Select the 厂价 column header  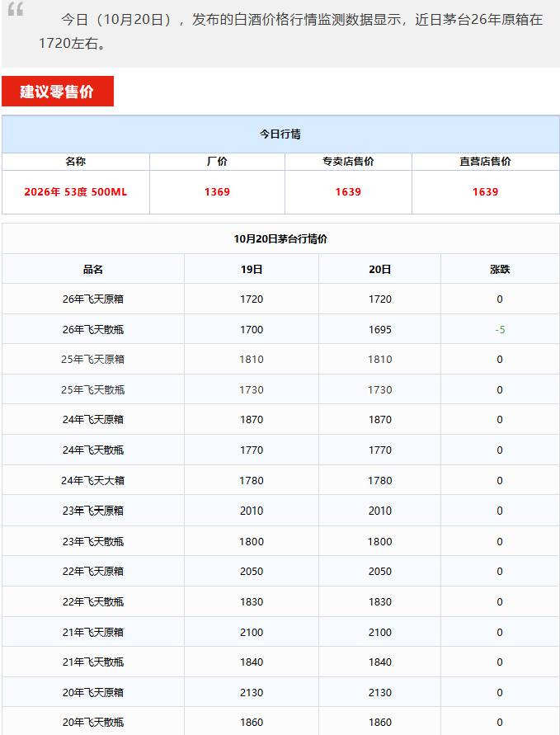[x=217, y=162]
